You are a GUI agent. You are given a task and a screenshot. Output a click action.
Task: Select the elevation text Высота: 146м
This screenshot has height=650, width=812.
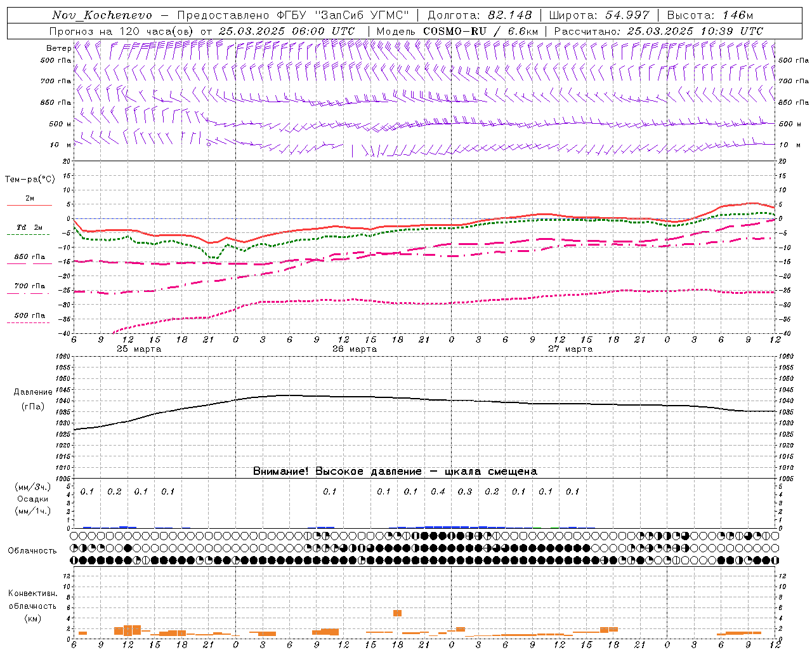710,15
